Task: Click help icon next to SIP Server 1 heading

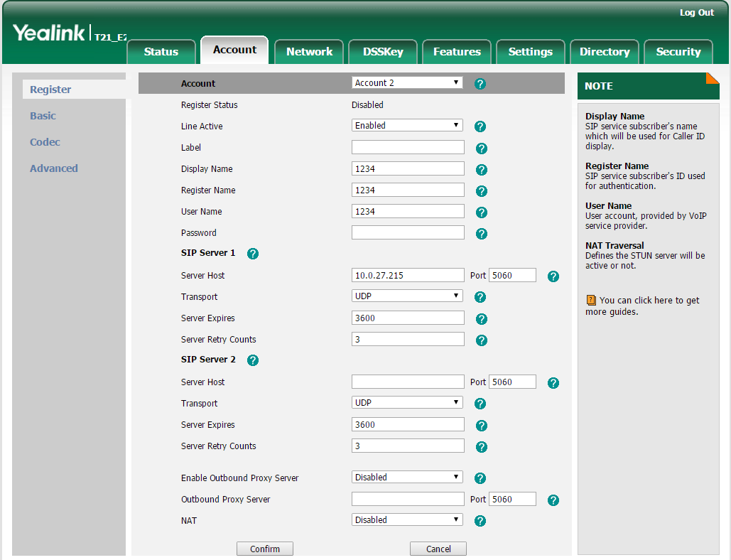Action: 252,254
